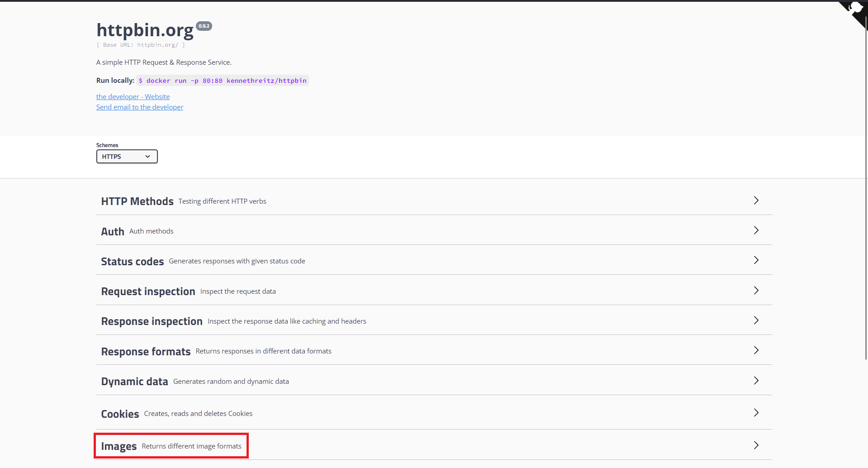This screenshot has width=868, height=468.
Task: Click the HTTP Methods heading
Action: pos(137,201)
